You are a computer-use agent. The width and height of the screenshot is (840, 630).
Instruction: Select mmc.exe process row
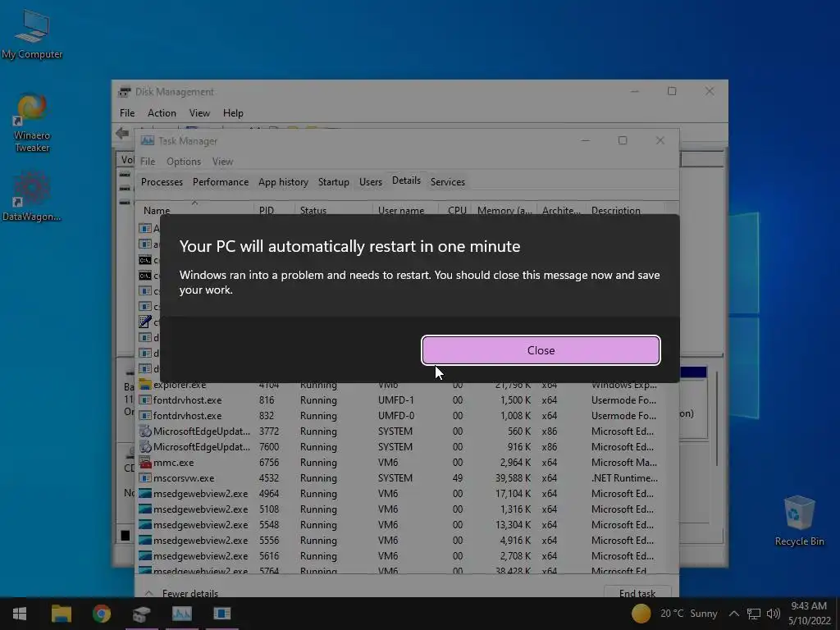pyautogui.click(x=400, y=463)
